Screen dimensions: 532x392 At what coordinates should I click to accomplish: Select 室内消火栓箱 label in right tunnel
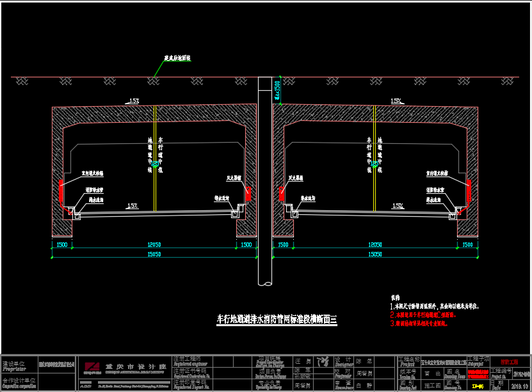pos(437,173)
